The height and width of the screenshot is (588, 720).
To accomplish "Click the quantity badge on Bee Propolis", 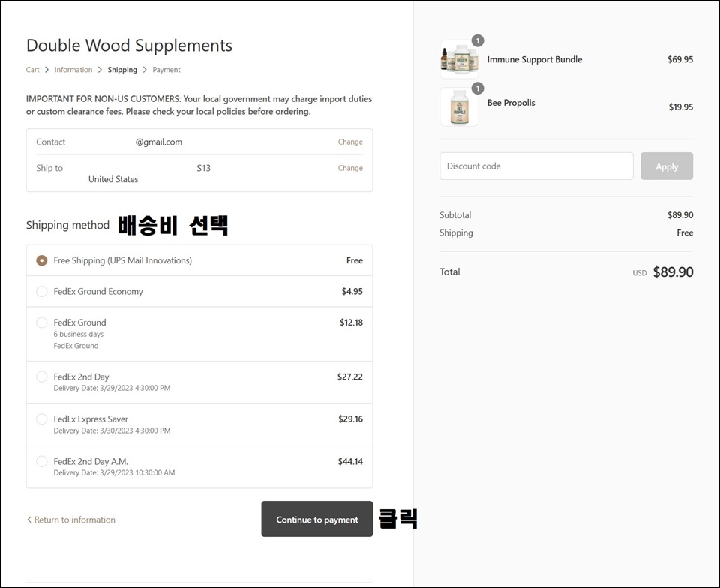I will pyautogui.click(x=478, y=88).
